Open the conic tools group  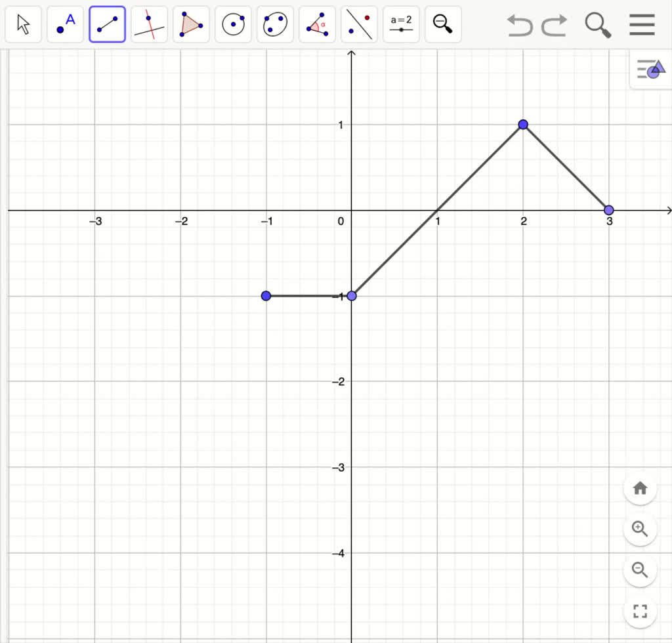click(275, 24)
